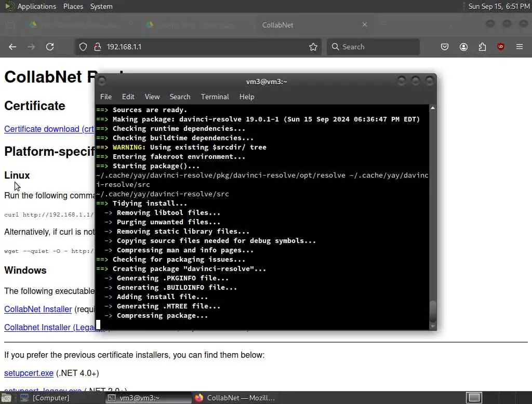This screenshot has width=532, height=404.
Task: Open the uBlock Origin extension icon
Action: pos(501,47)
